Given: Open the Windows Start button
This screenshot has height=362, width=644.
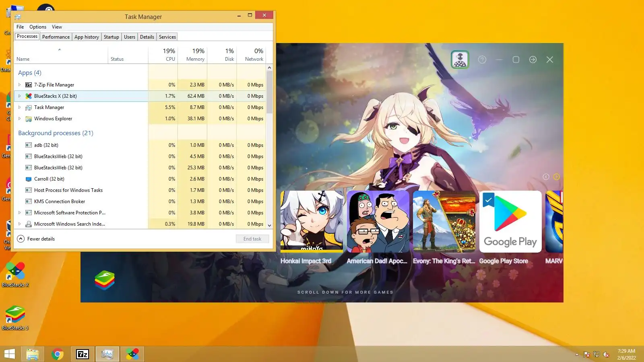Looking at the screenshot, I should pyautogui.click(x=9, y=354).
